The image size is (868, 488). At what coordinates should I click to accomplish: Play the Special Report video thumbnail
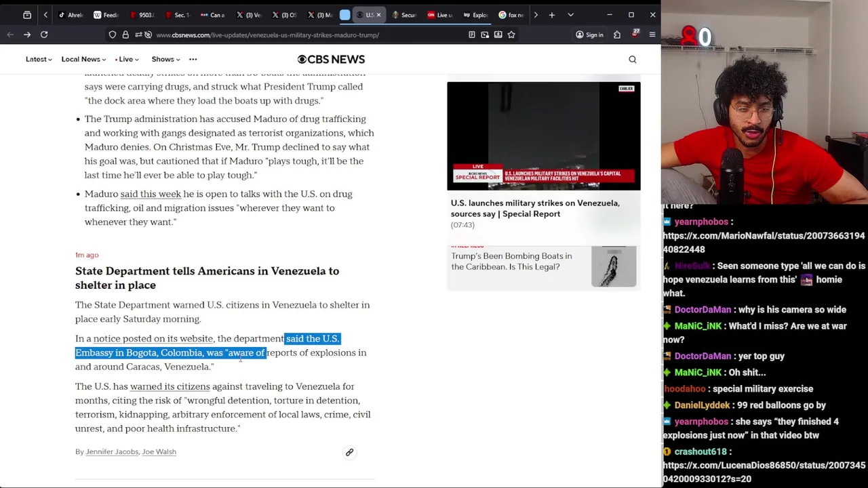tap(543, 136)
